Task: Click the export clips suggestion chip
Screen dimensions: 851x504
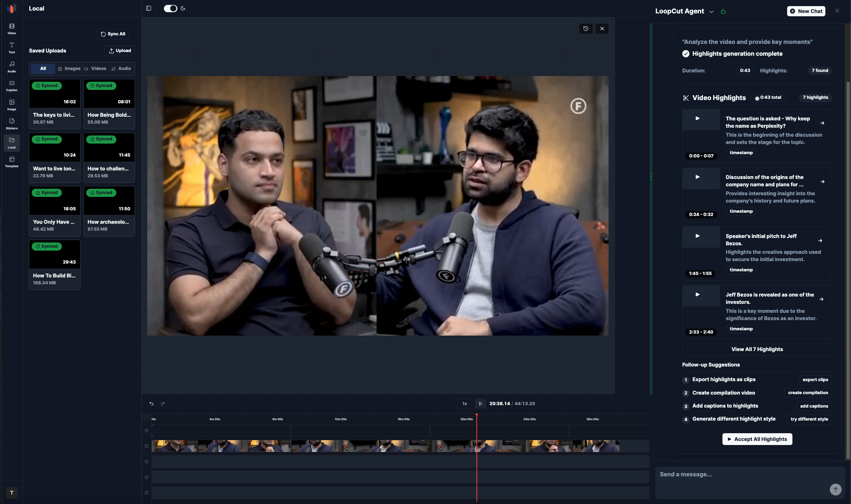Action: (x=815, y=380)
